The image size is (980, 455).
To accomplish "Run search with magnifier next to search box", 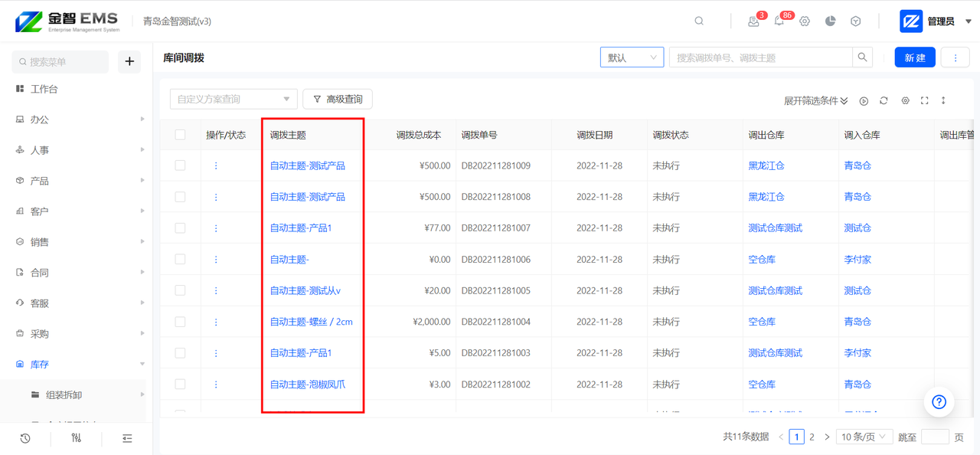I will click(x=863, y=57).
